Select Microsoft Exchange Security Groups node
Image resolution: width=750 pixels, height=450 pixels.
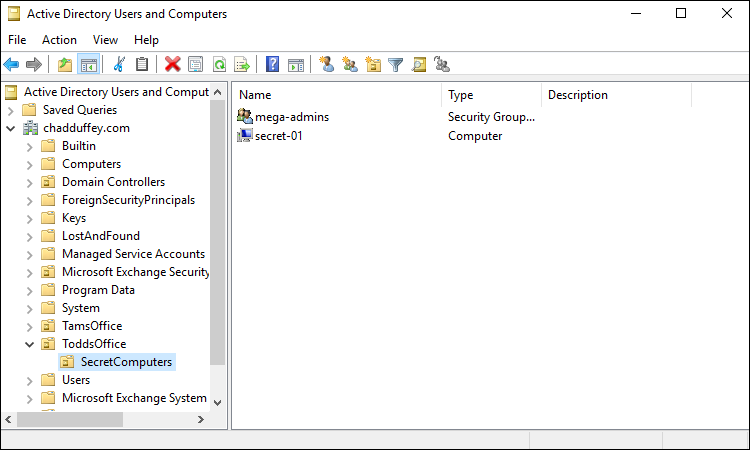click(x=135, y=272)
